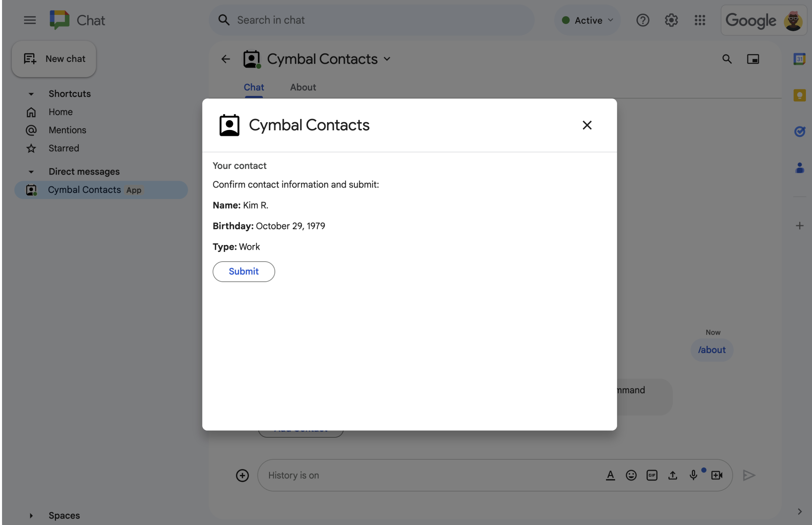The height and width of the screenshot is (525, 812).
Task: Expand the Direct messages section
Action: [x=30, y=171]
